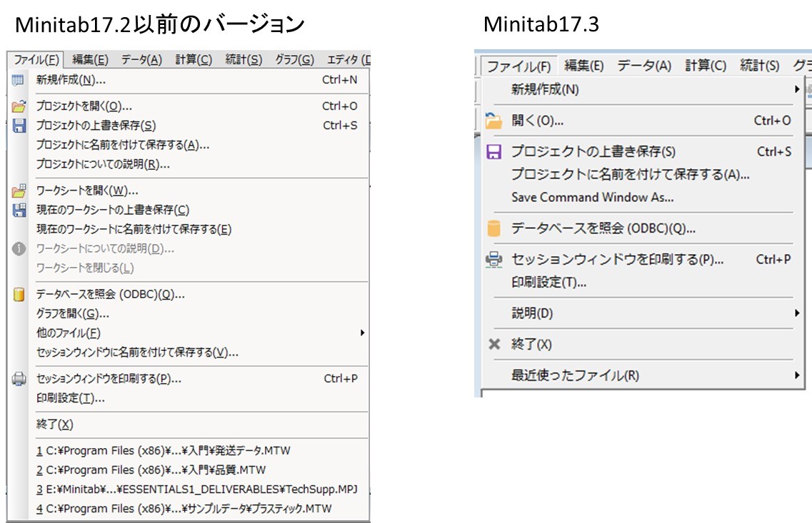Click the folder icon beside ワークシートを開く(W)...
This screenshot has width=812, height=523.
19,191
